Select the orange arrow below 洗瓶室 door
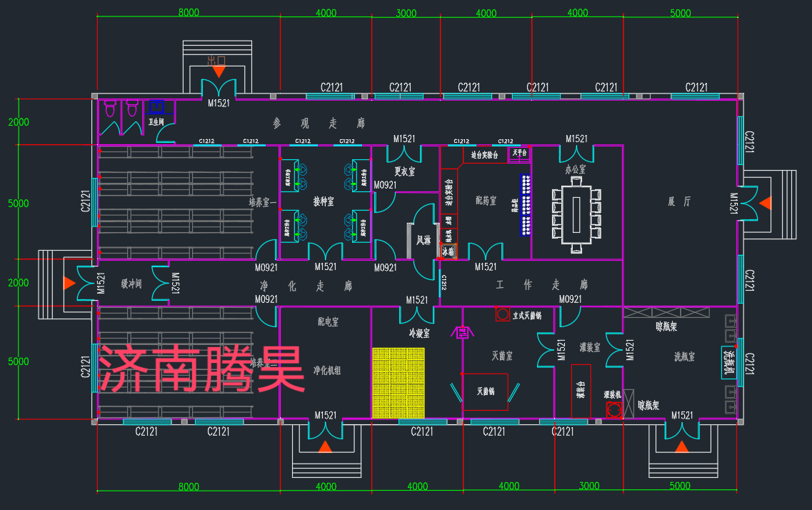 681,446
